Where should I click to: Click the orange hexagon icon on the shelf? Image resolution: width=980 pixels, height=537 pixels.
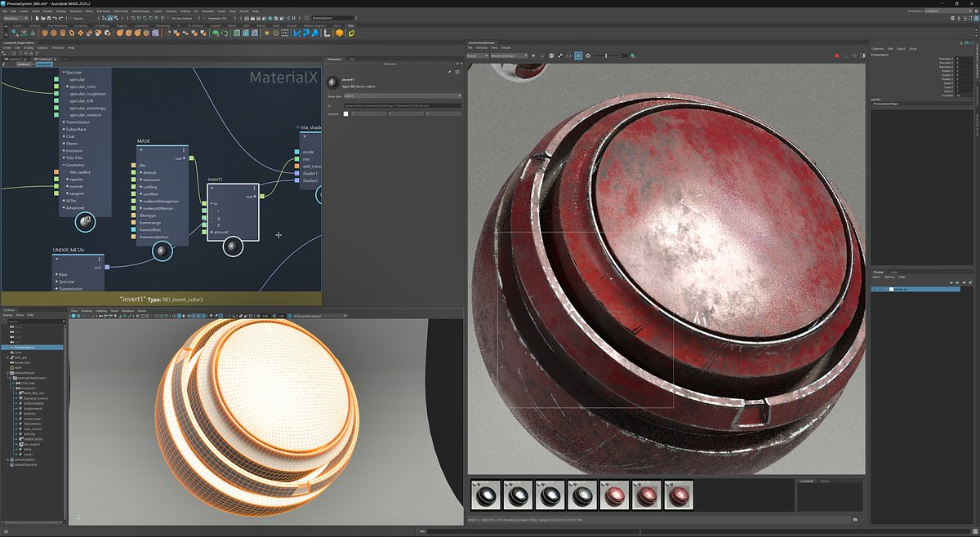pyautogui.click(x=338, y=33)
